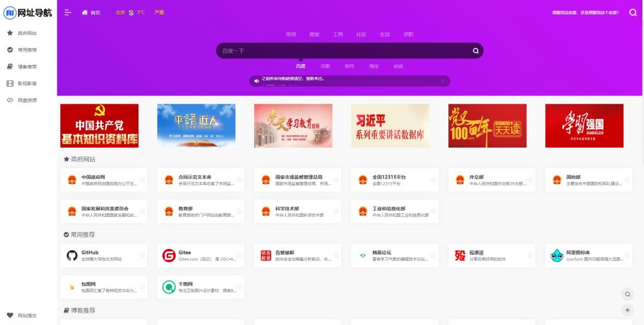Viewport: 644px width, 325px height.
Task: Open the 国家市场监督管理总局 card
Action: click(297, 180)
